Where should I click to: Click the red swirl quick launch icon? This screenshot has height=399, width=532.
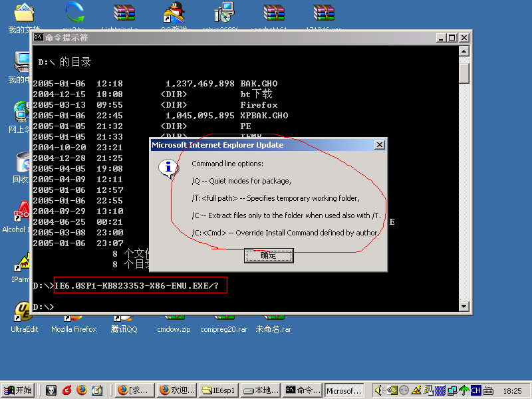pos(67,390)
